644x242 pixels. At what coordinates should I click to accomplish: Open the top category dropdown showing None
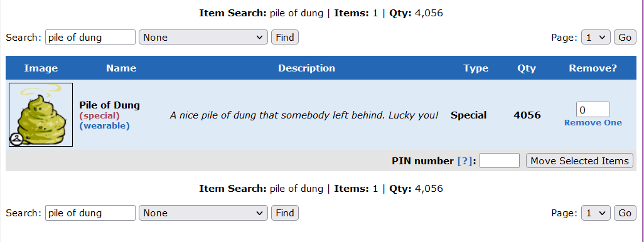point(203,38)
